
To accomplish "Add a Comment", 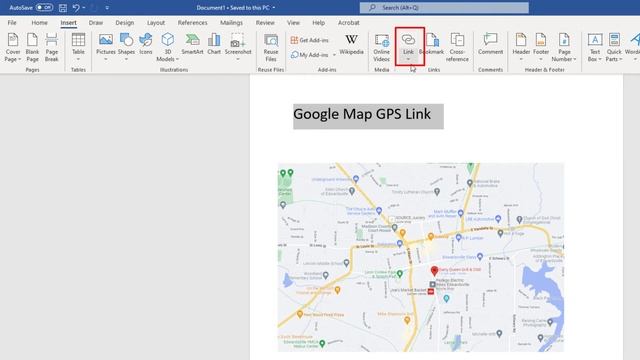I will (x=490, y=44).
